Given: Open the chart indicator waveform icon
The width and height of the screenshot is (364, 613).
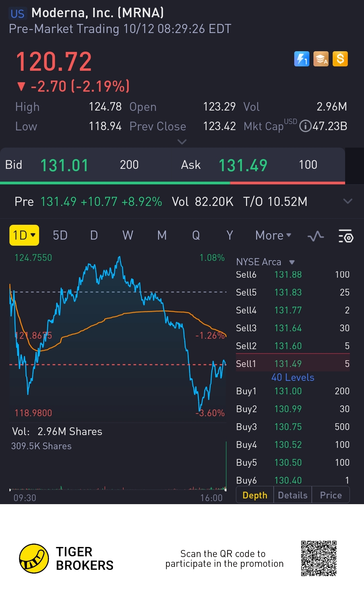Looking at the screenshot, I should click(316, 236).
